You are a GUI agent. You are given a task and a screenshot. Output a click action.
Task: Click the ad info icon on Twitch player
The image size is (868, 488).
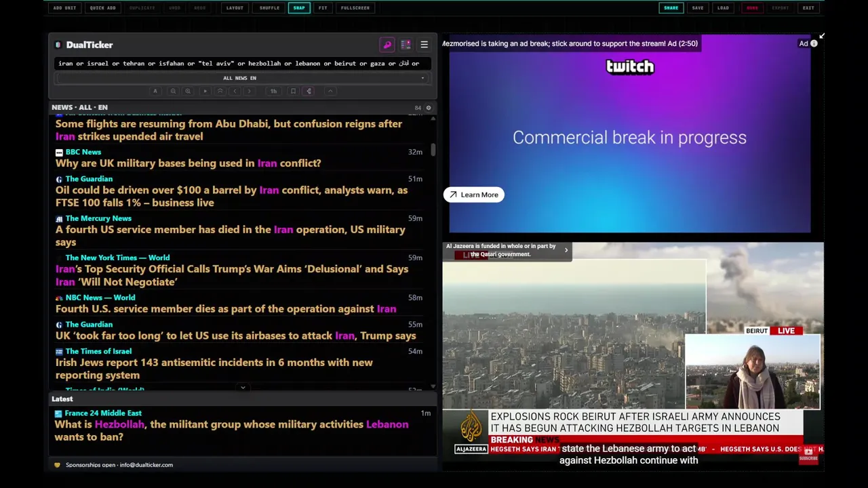point(814,43)
